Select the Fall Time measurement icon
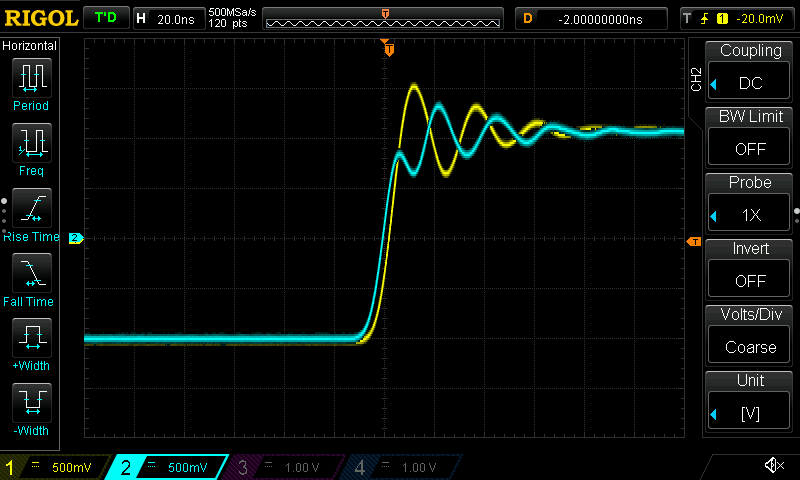 (x=32, y=273)
